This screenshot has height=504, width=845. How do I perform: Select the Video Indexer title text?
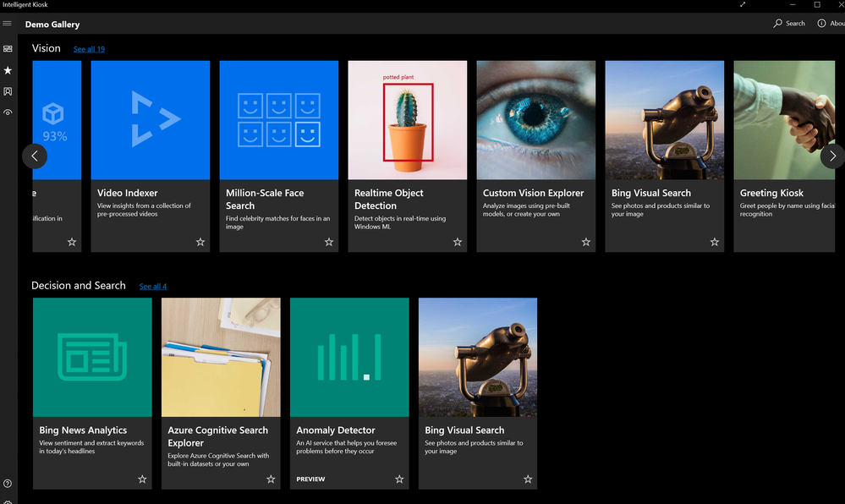click(127, 193)
